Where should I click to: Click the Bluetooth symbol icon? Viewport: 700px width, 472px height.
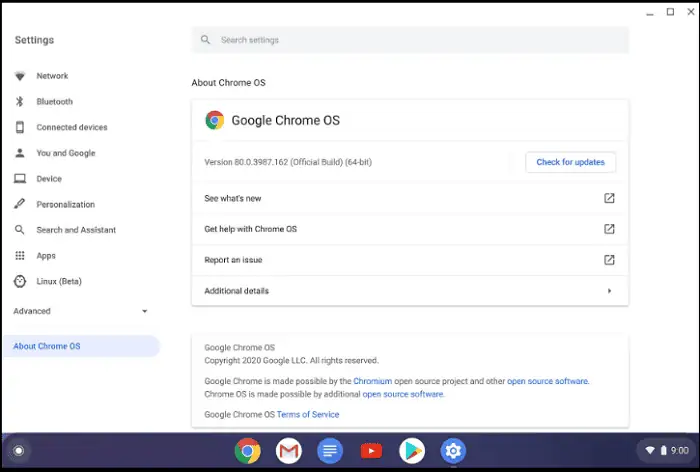click(20, 101)
